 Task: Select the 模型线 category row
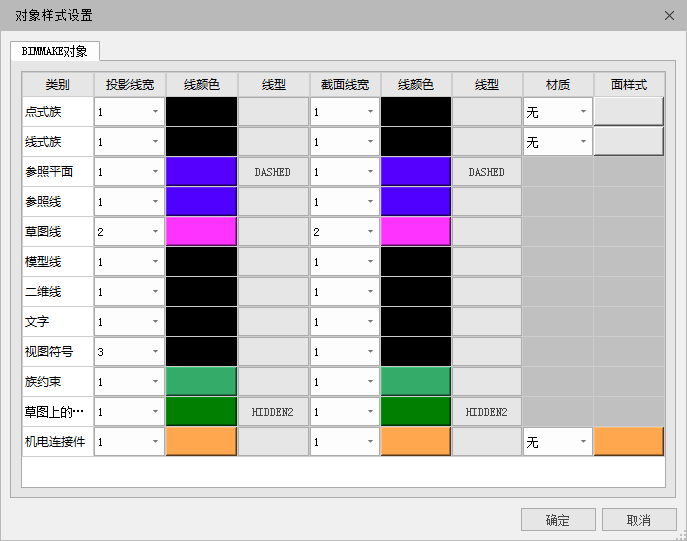(x=57, y=262)
